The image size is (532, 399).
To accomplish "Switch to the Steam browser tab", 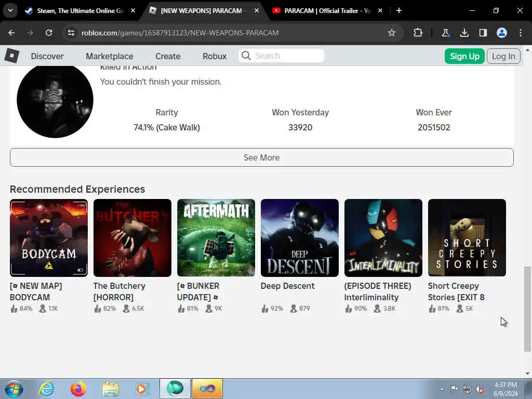I will coord(81,10).
